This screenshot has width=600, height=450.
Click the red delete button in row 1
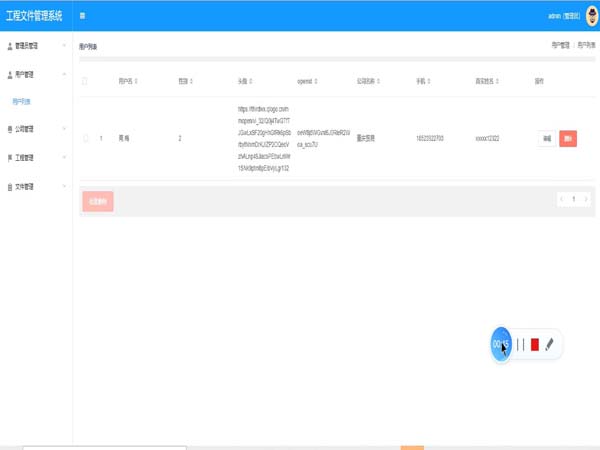point(568,139)
